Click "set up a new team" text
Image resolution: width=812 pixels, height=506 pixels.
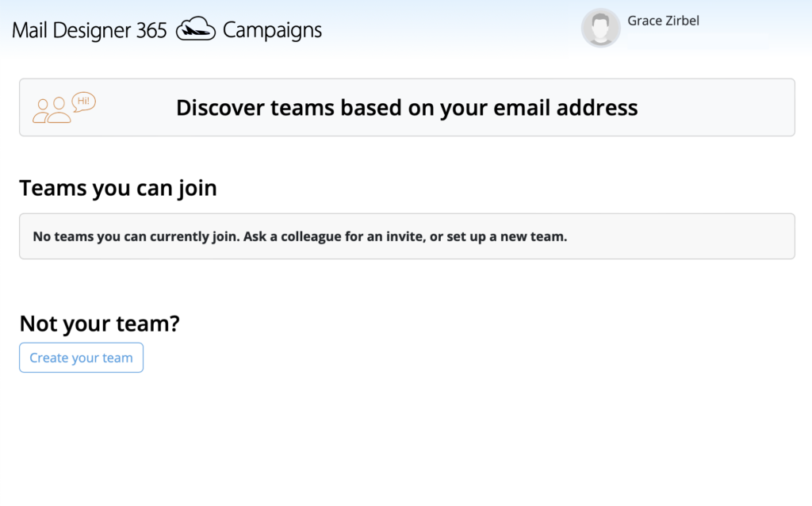[505, 236]
